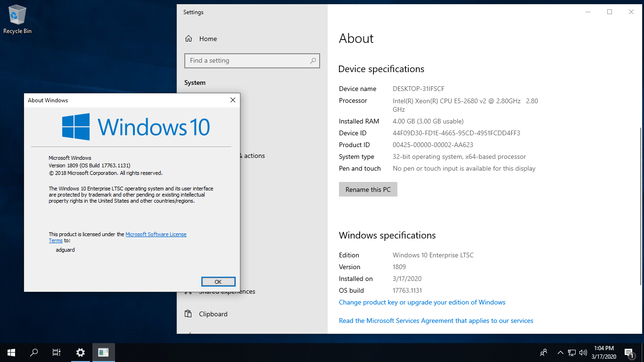Open the volume speaker tray icon
Viewport: 644px width, 362px height.
click(x=583, y=352)
